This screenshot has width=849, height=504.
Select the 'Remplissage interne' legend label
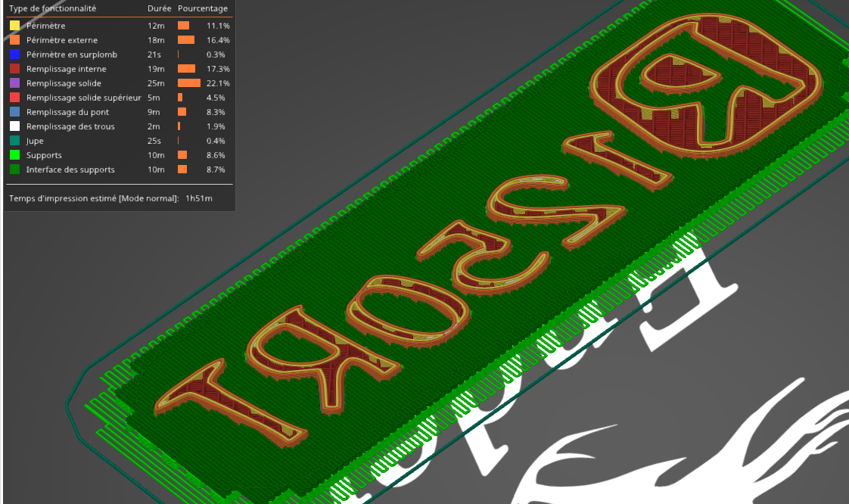(66, 69)
